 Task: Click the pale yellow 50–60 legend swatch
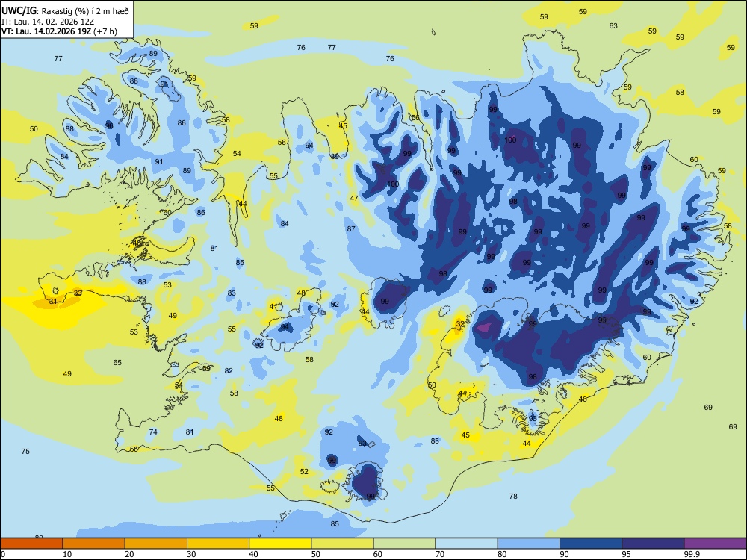342,544
